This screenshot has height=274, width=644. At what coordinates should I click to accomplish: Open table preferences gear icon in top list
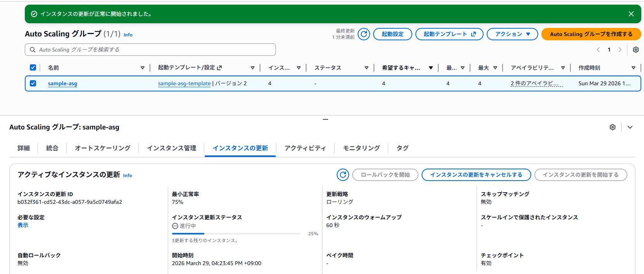tap(635, 50)
